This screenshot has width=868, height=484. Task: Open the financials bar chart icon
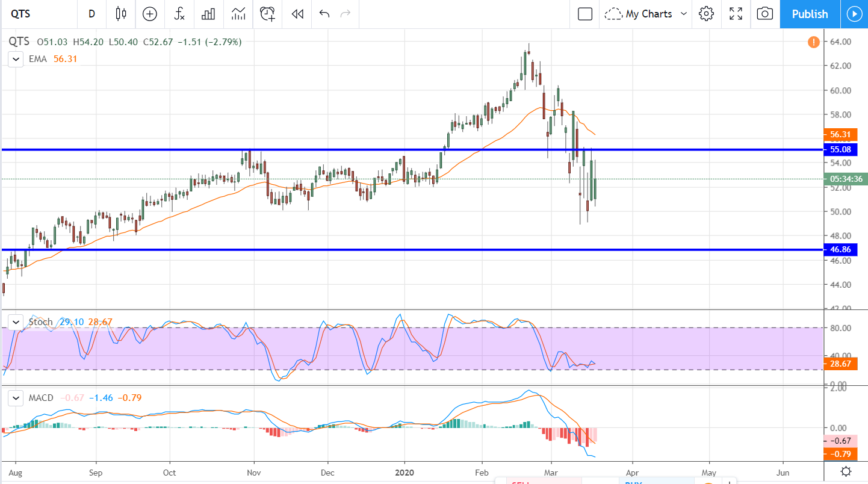coord(208,14)
